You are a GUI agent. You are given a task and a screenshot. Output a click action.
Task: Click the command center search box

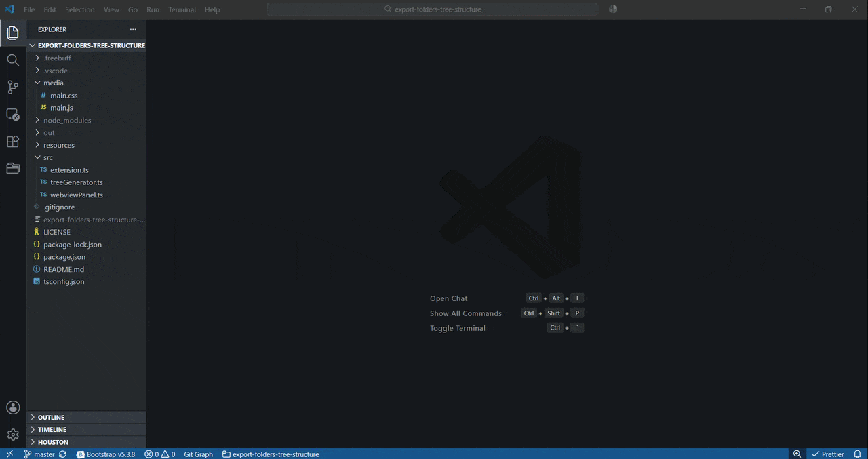coord(432,9)
